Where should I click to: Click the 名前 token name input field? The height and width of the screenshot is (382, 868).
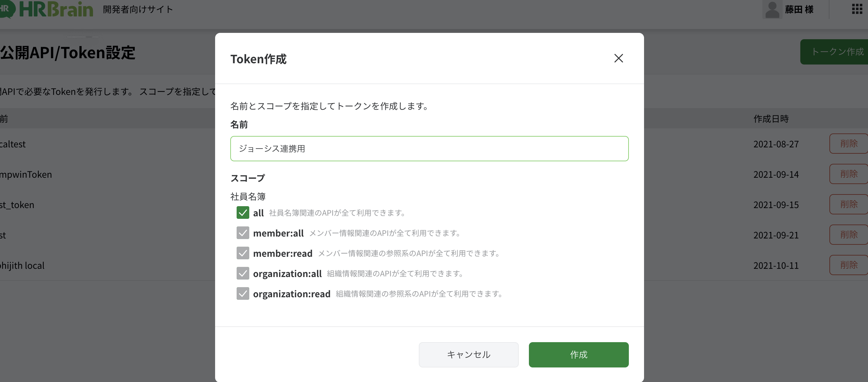tap(429, 149)
